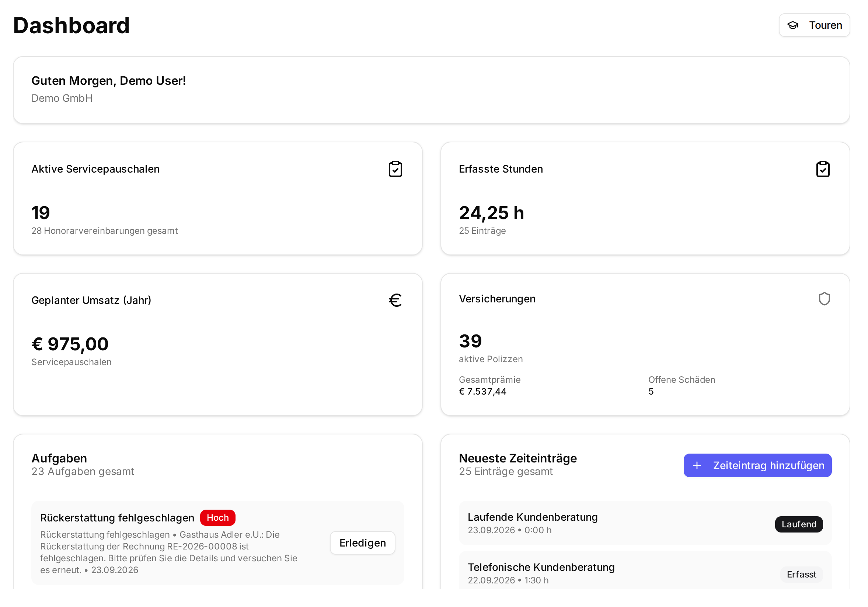Viewport: 868px width, 607px height.
Task: Click the date 23.09.2026 • 0:00 h
Action: (509, 530)
